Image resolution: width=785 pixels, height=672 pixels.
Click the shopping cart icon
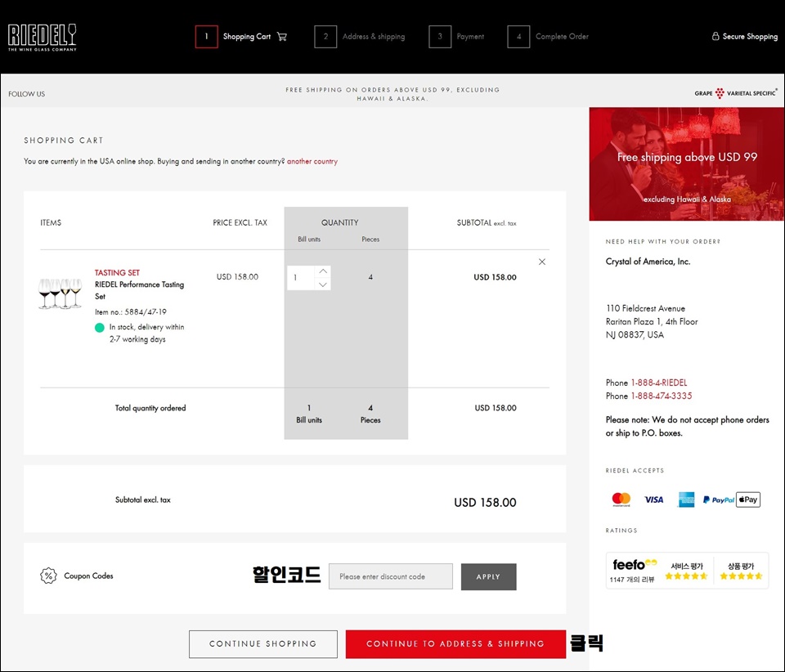[282, 37]
